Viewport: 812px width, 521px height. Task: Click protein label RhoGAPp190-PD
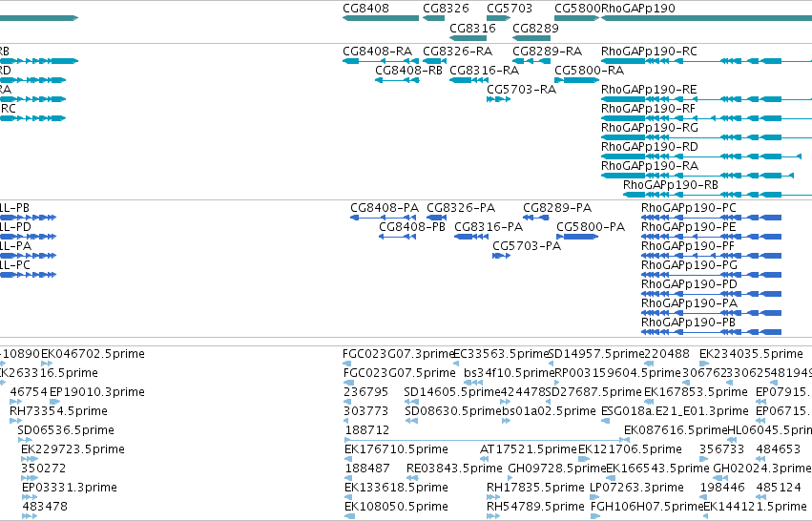689,285
